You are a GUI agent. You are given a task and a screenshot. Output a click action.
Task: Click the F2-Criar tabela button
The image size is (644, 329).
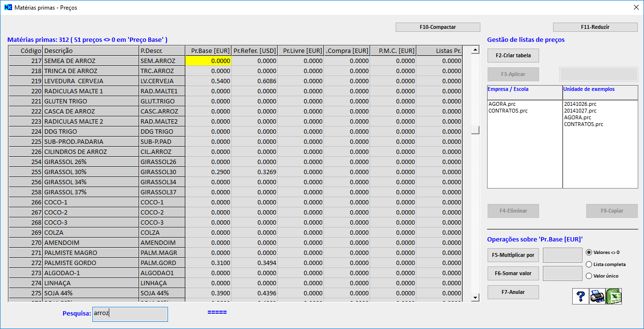(513, 55)
